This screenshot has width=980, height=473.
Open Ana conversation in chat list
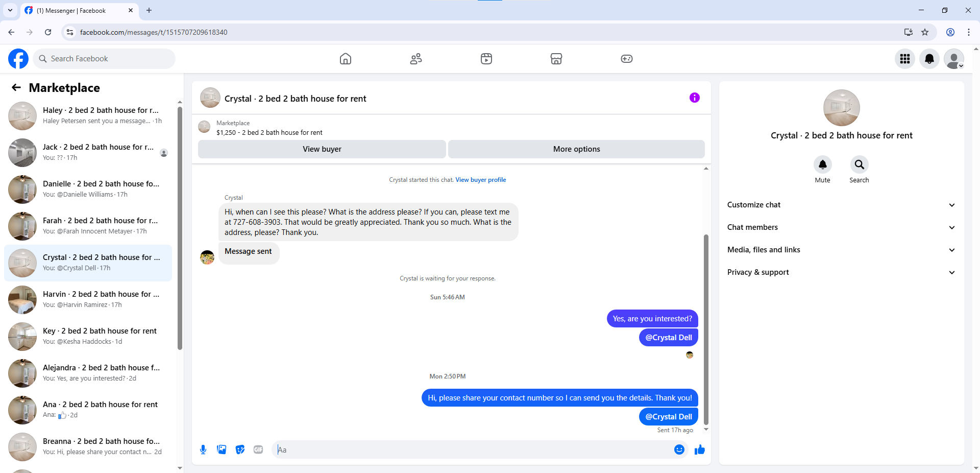pos(88,410)
